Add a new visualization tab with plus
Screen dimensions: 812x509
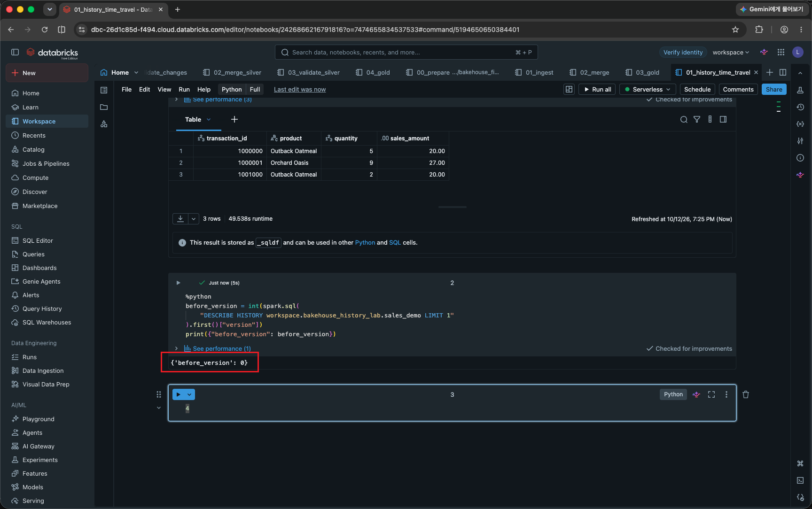click(x=234, y=119)
